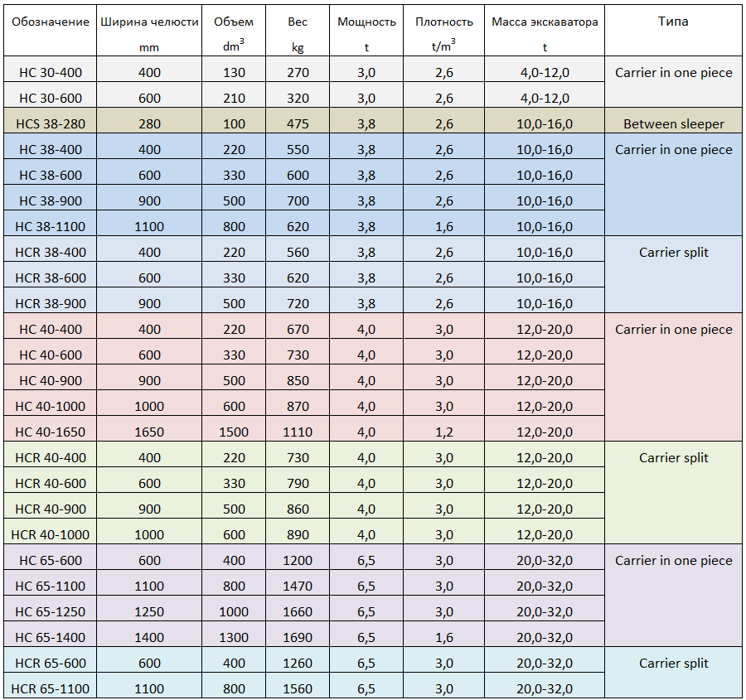This screenshot has height=700, width=746.
Task: Click excavator mass '20,0-32,0' in HCR 65-600 row
Action: point(545,663)
